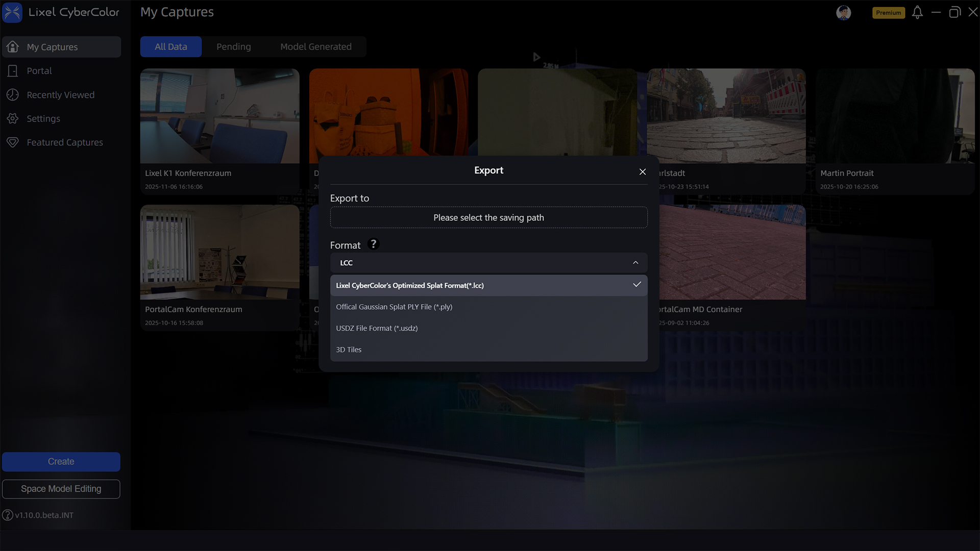Click the Settings gear icon
980x551 pixels.
13,119
